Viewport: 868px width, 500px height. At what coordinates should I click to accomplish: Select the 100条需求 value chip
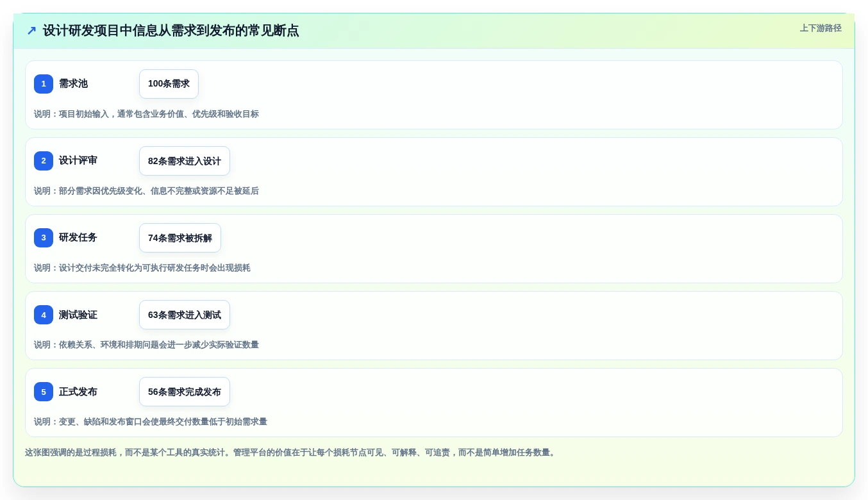click(169, 84)
